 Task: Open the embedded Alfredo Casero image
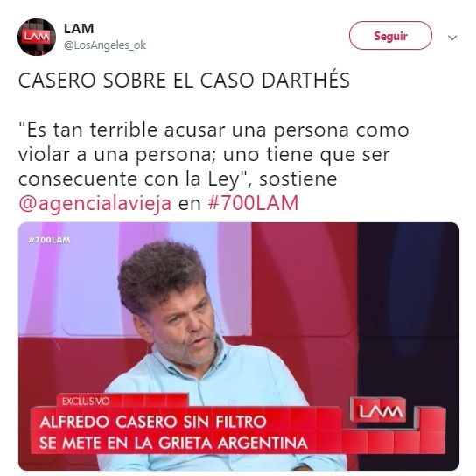(239, 346)
